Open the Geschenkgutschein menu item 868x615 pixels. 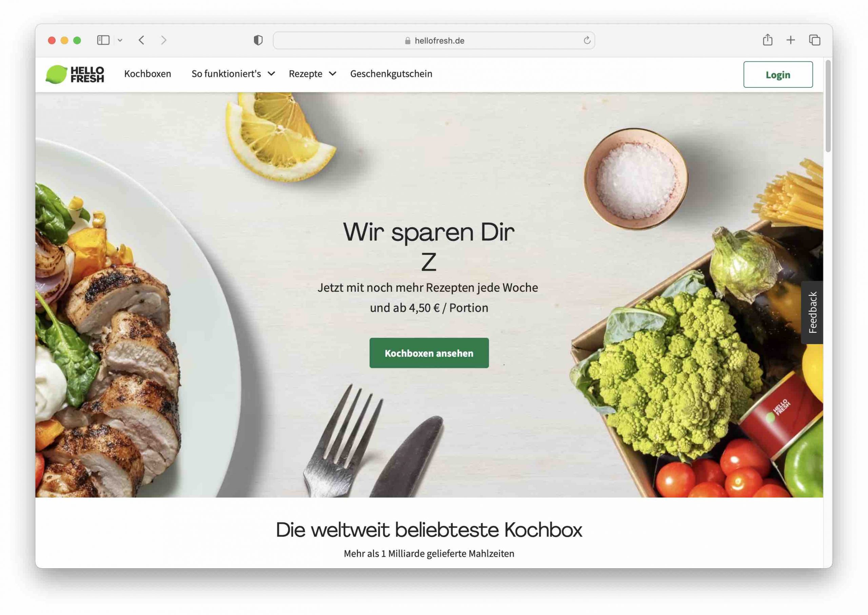pyautogui.click(x=391, y=74)
